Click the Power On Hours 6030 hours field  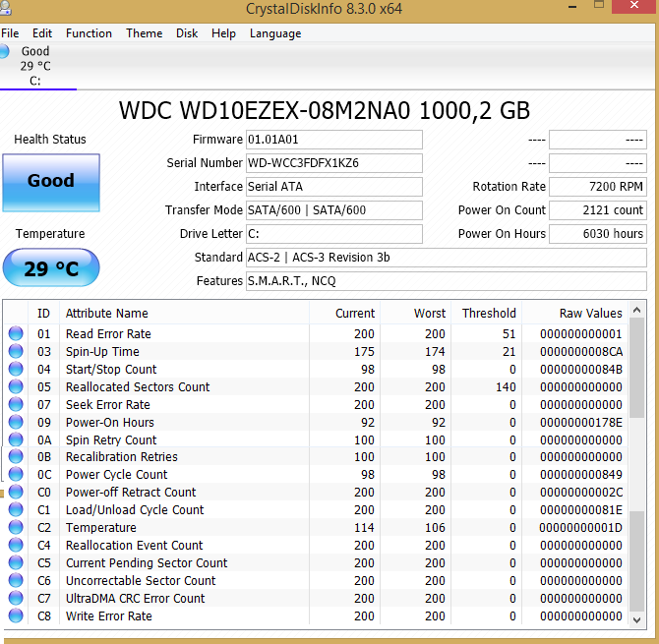(597, 234)
